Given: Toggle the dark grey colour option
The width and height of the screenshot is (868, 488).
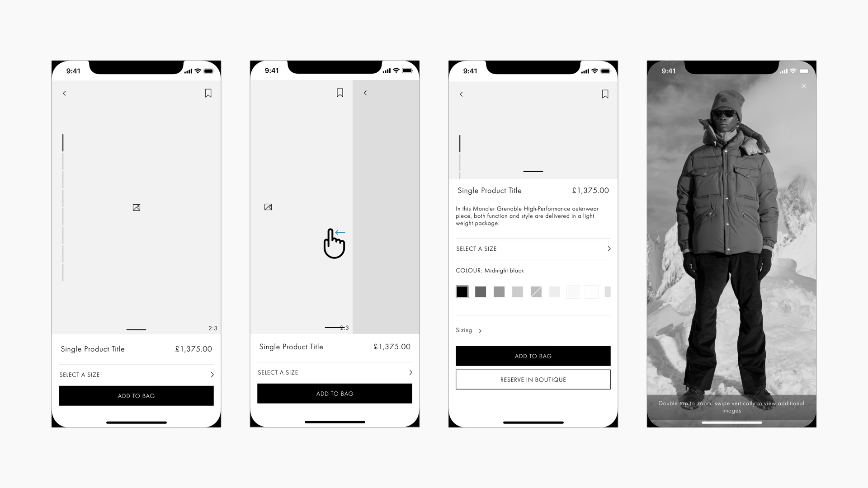Looking at the screenshot, I should (481, 291).
